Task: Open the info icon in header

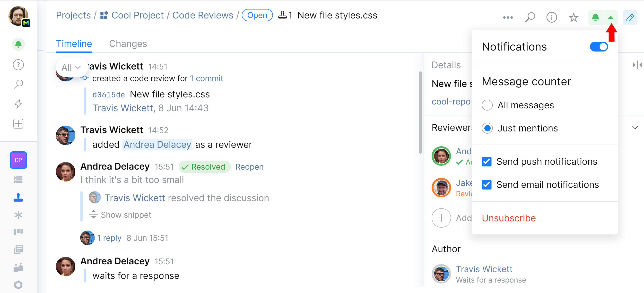Action: 551,17
